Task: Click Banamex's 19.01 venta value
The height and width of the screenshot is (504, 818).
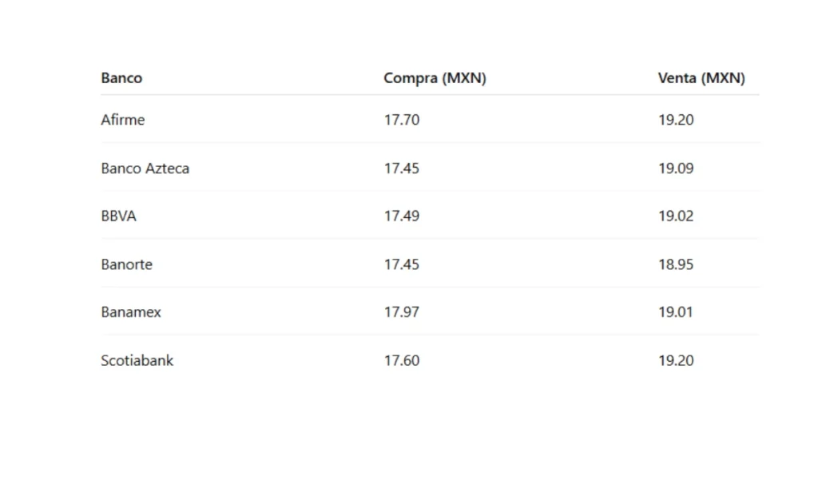Action: tap(676, 312)
